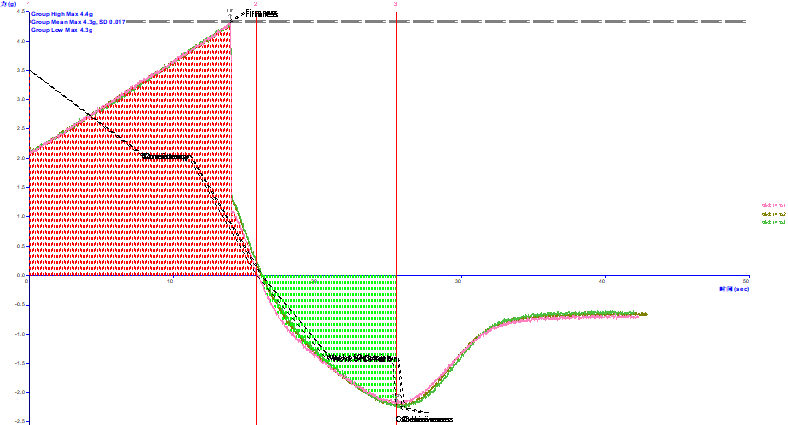Select the Group Mean Max annotation
The height and width of the screenshot is (425, 788).
78,22
